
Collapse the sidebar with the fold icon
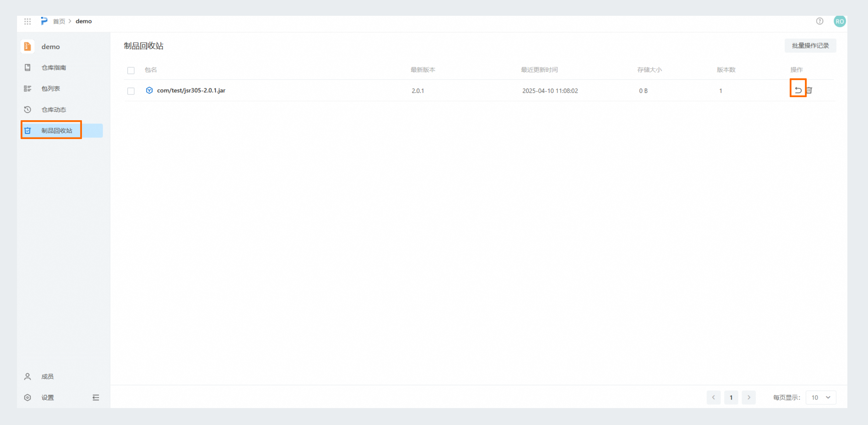[96, 397]
